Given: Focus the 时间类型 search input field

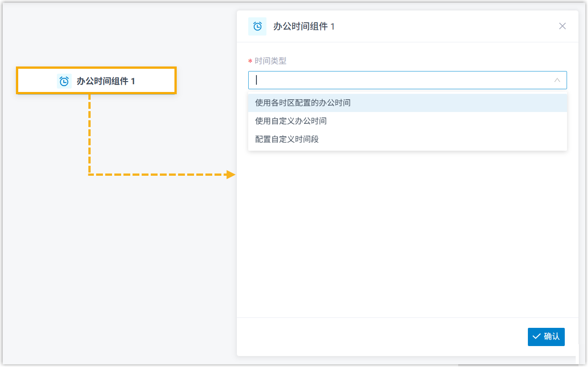Looking at the screenshot, I should pyautogui.click(x=401, y=80).
